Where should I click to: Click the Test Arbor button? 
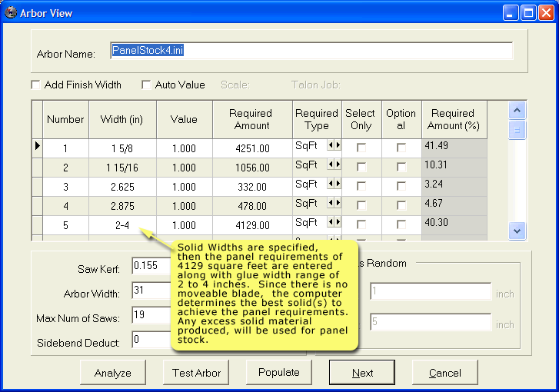tap(196, 373)
